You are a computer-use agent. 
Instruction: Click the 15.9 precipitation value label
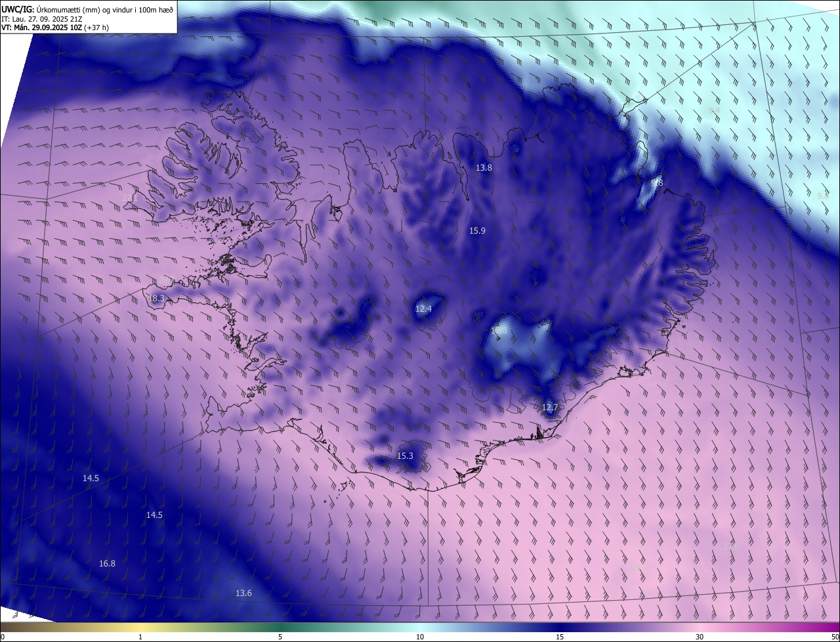tap(477, 231)
